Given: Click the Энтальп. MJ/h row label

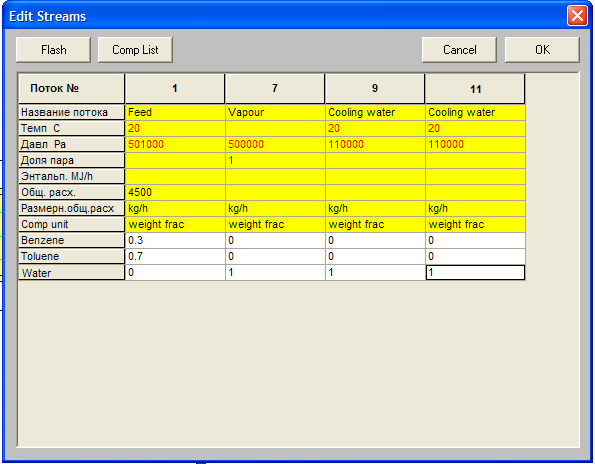Looking at the screenshot, I should 71,176.
